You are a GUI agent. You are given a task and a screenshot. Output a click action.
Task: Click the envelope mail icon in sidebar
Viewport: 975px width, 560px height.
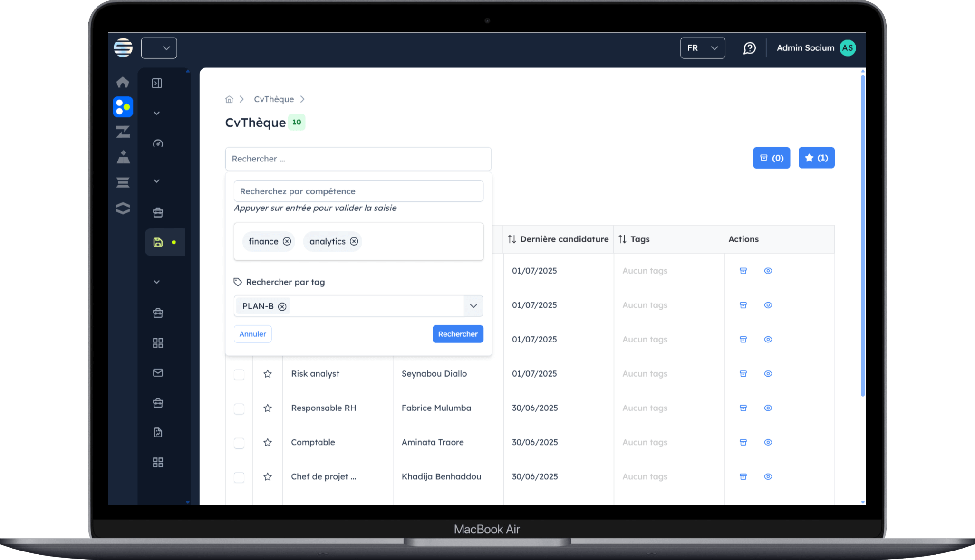158,373
